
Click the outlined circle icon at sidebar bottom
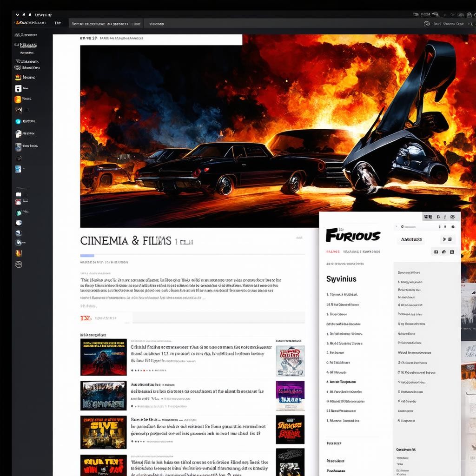coord(19,264)
